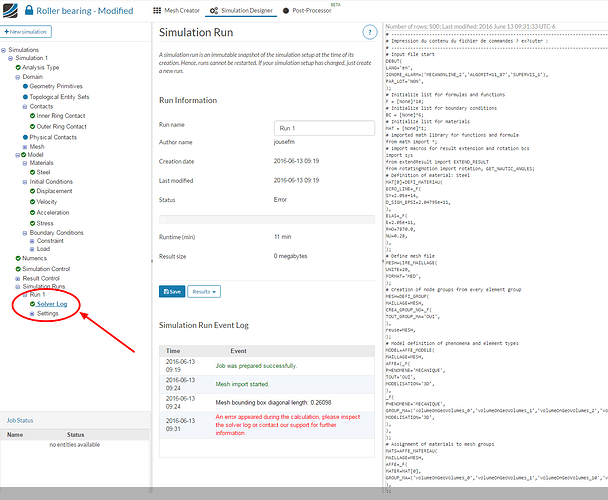Collapse the Domain tree node
Image resolution: width=608 pixels, height=500 pixels.
[17, 77]
